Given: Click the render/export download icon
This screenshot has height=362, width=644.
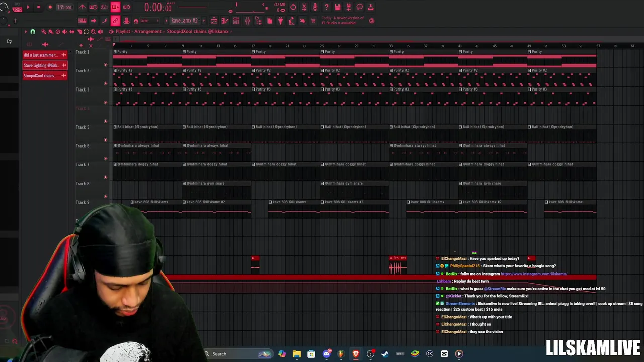Looking at the screenshot, I should point(371,7).
